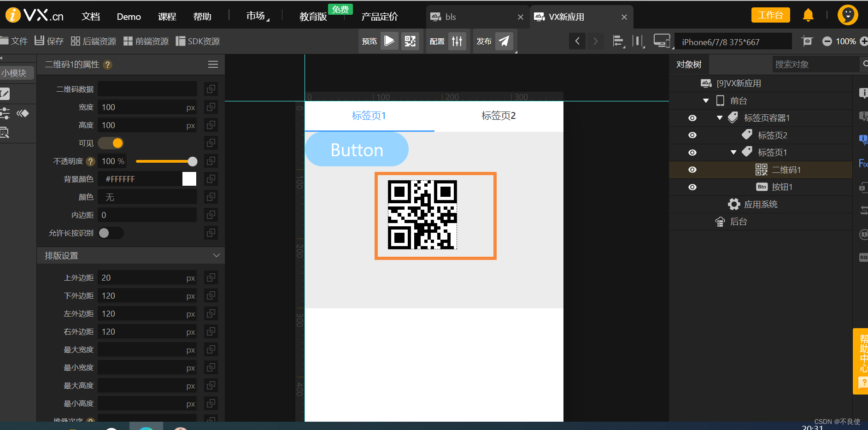Click 保存 to save project

pos(49,41)
